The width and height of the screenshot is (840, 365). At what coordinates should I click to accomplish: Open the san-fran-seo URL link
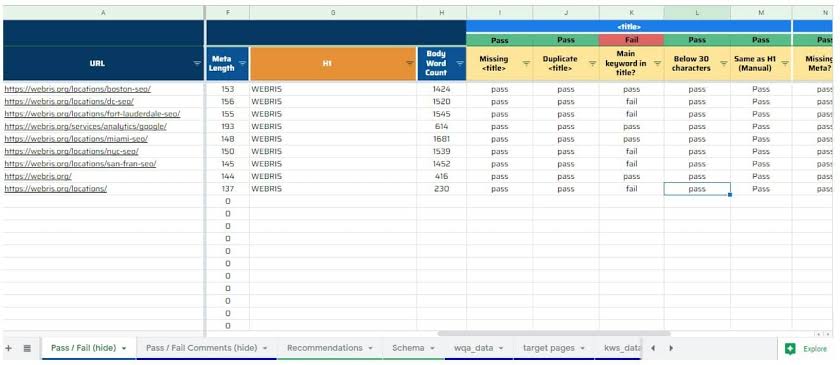tap(80, 163)
